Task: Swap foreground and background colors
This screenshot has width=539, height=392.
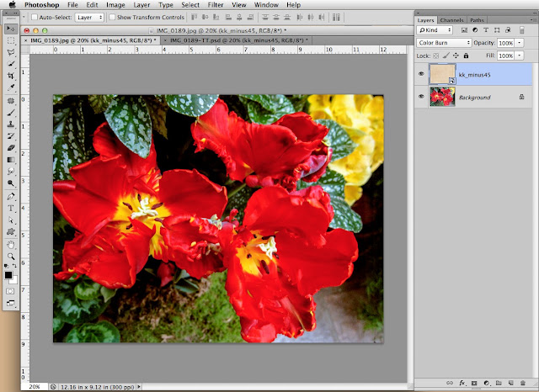Action: pyautogui.click(x=14, y=266)
